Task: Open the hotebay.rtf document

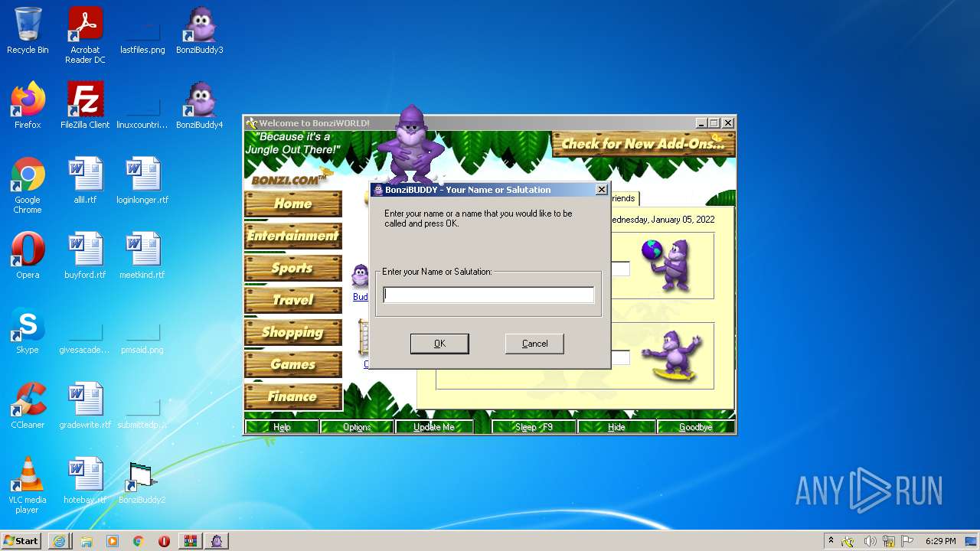Action: pos(85,481)
